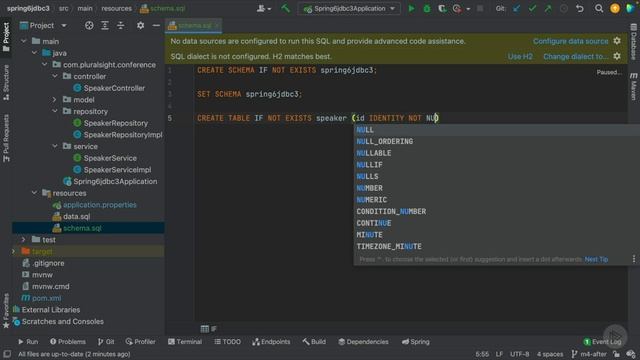640x360 pixels.
Task: Click the Configure data source link
Action: (570, 41)
